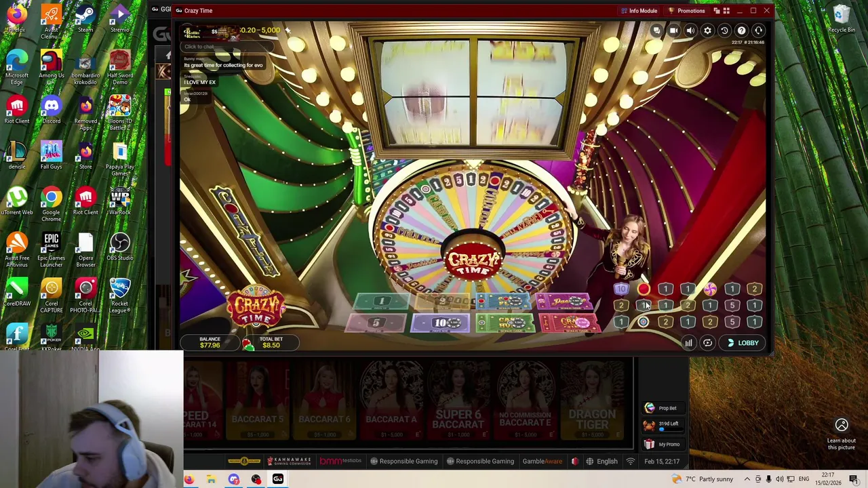Open Firefox from taskbar
868x488 pixels.
click(189, 479)
